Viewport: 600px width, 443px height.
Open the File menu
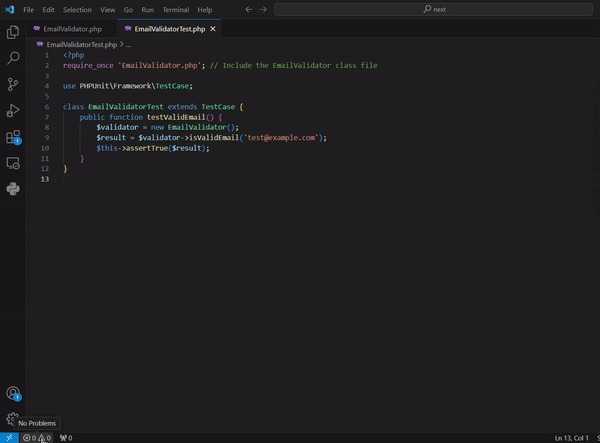tap(28, 10)
